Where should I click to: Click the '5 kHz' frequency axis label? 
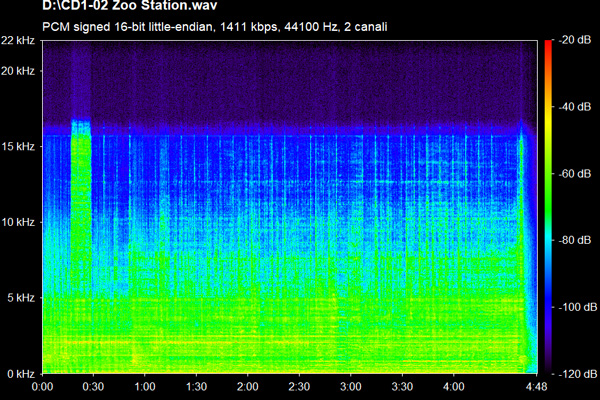pos(21,297)
